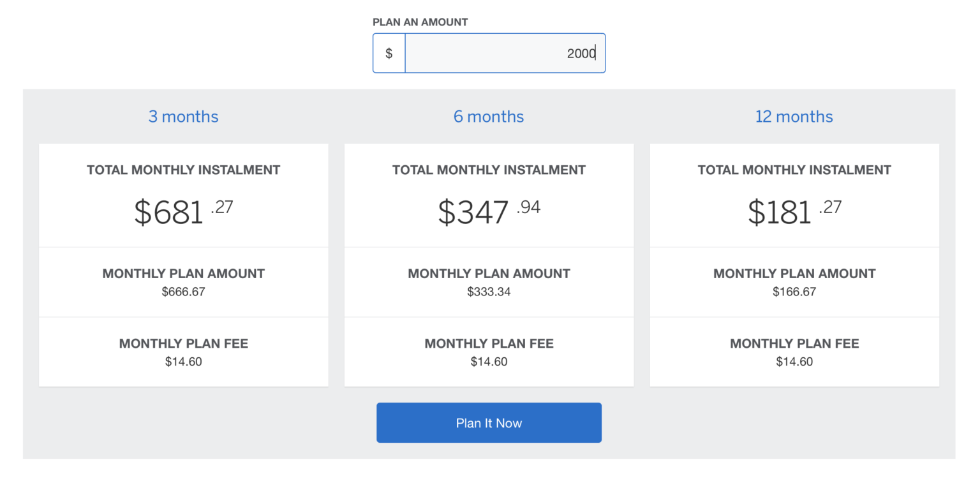Switch to the 6 months plan tab
Viewport: 980px width, 483px height.
click(x=489, y=116)
